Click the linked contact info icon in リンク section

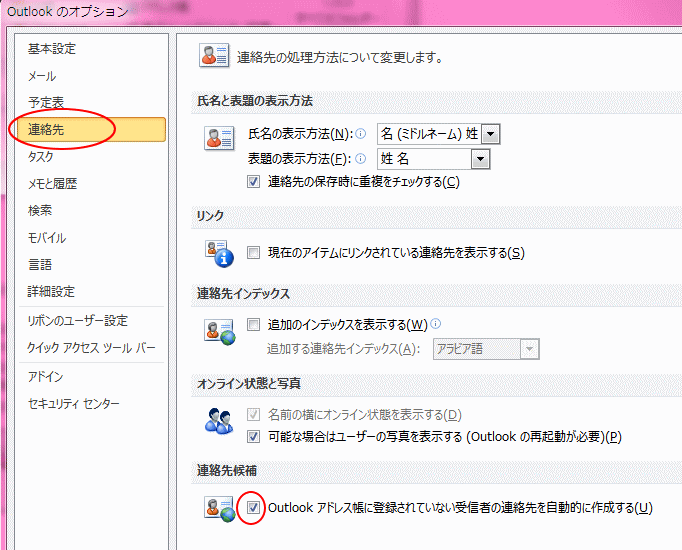(219, 253)
